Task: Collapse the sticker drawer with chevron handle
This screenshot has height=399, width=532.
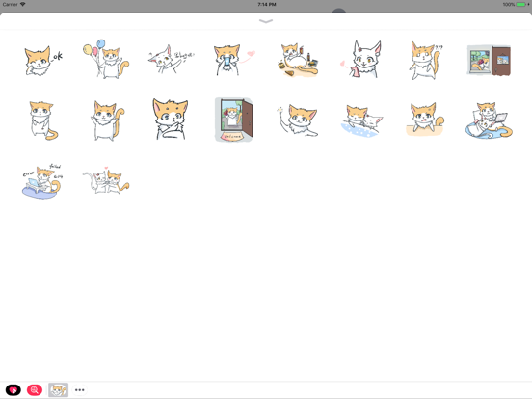Action: [266, 21]
